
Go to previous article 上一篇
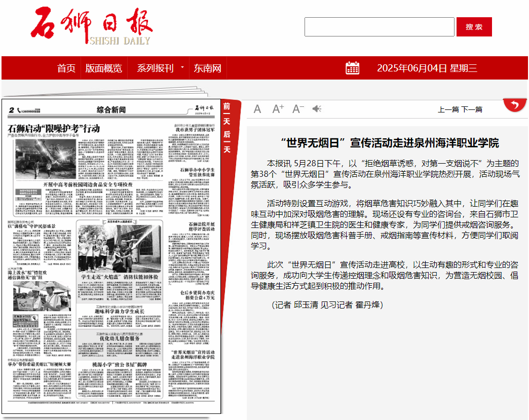[448, 109]
